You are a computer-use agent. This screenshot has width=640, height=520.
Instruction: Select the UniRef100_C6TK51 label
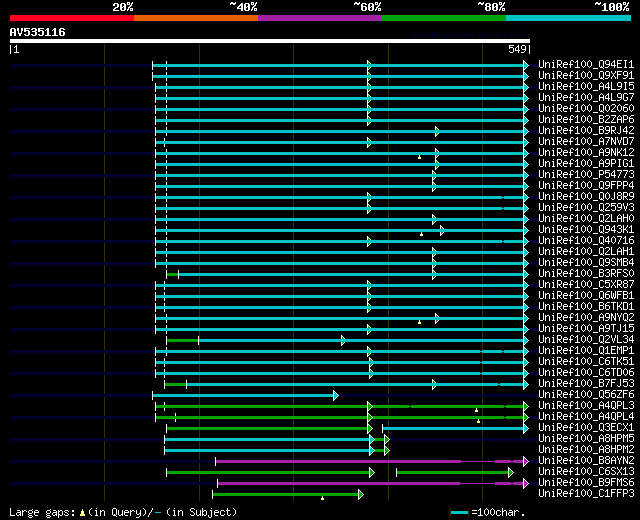[x=586, y=362]
